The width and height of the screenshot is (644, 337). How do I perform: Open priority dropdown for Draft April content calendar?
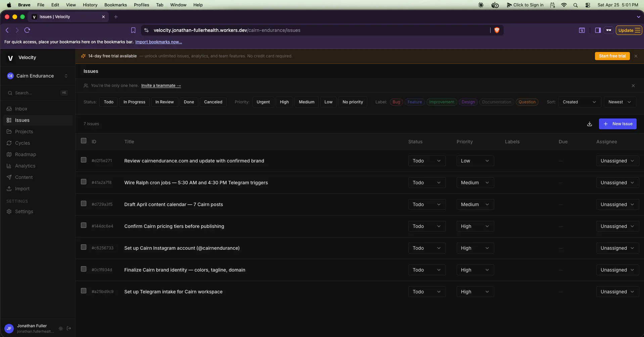click(x=475, y=204)
